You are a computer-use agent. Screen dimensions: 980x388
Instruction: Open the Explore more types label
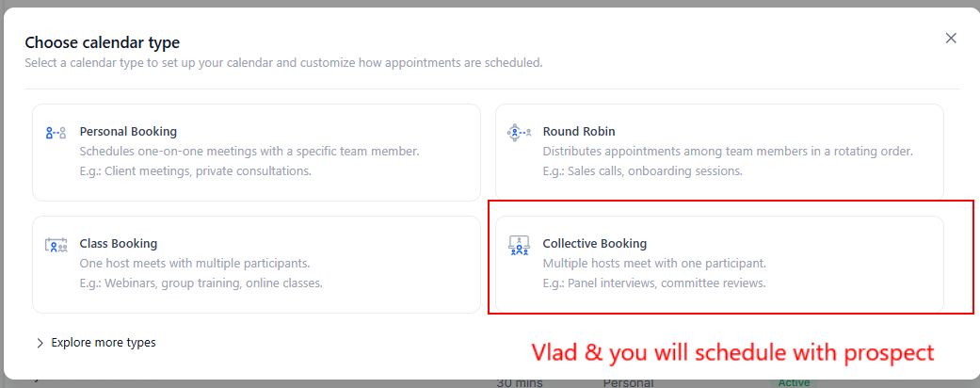(x=104, y=343)
